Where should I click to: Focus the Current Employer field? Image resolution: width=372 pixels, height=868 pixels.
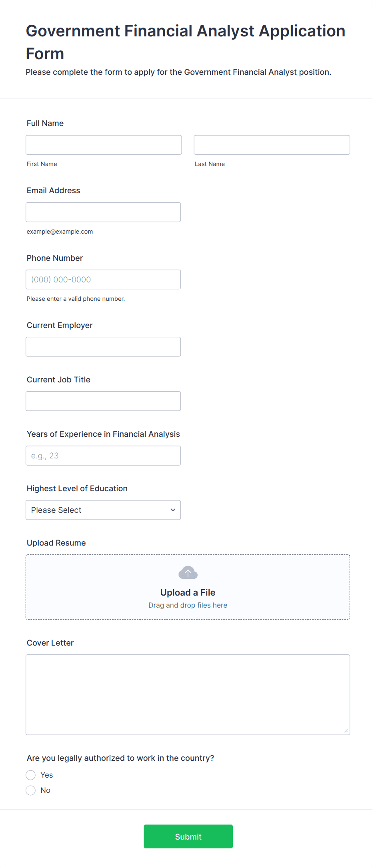pos(103,347)
